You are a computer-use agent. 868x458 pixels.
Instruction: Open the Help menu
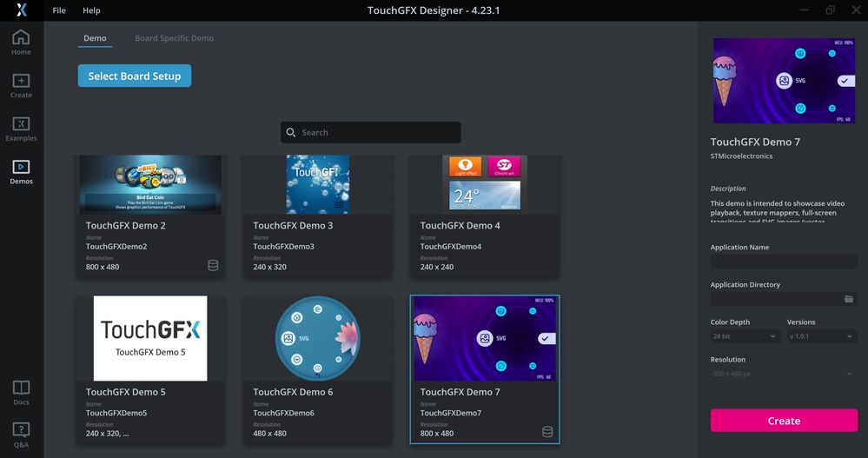91,10
